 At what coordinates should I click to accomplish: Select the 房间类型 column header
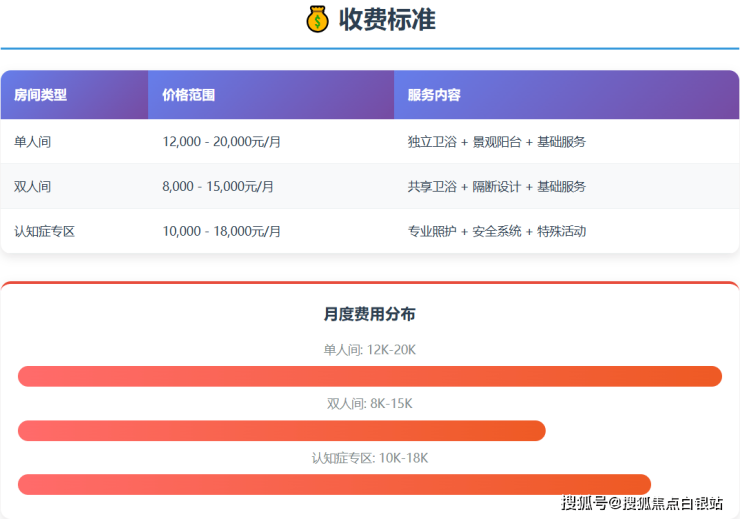pos(41,95)
